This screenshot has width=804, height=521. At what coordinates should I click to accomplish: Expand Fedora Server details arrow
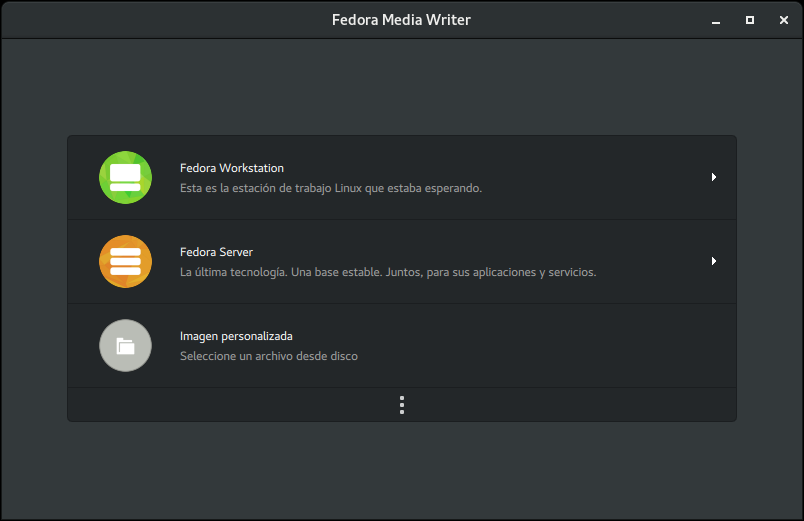coord(714,261)
